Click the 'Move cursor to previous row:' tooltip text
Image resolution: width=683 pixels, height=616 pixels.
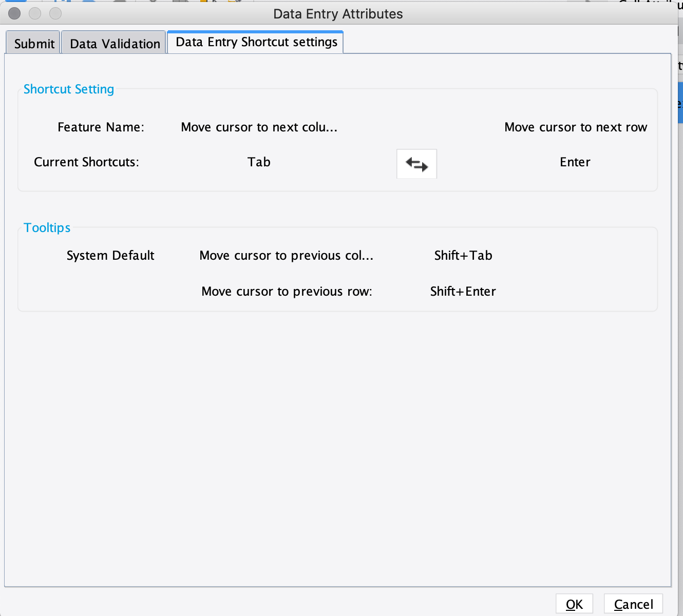287,291
